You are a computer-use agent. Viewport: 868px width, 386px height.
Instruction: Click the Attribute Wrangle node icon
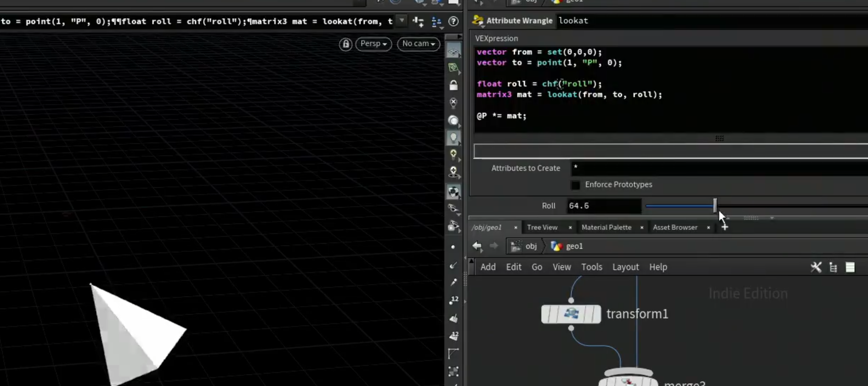tap(478, 21)
